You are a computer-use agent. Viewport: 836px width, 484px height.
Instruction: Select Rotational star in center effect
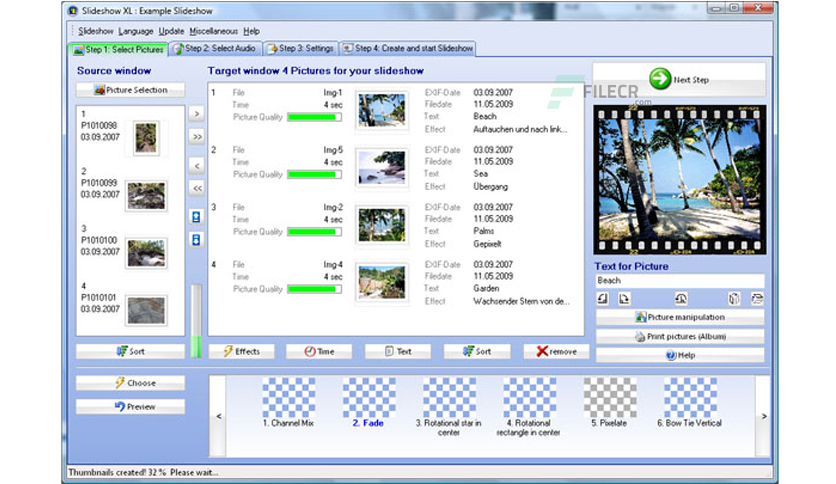coord(449,407)
